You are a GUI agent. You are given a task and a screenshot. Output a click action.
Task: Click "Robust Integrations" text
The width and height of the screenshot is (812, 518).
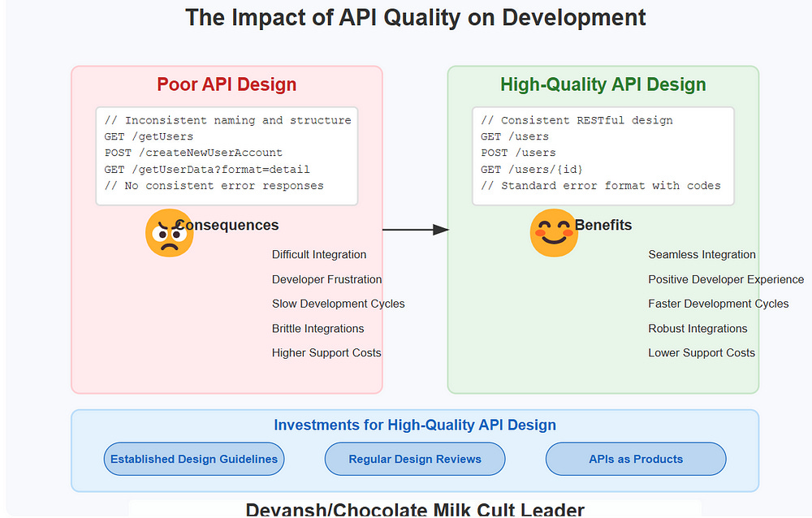click(x=698, y=329)
